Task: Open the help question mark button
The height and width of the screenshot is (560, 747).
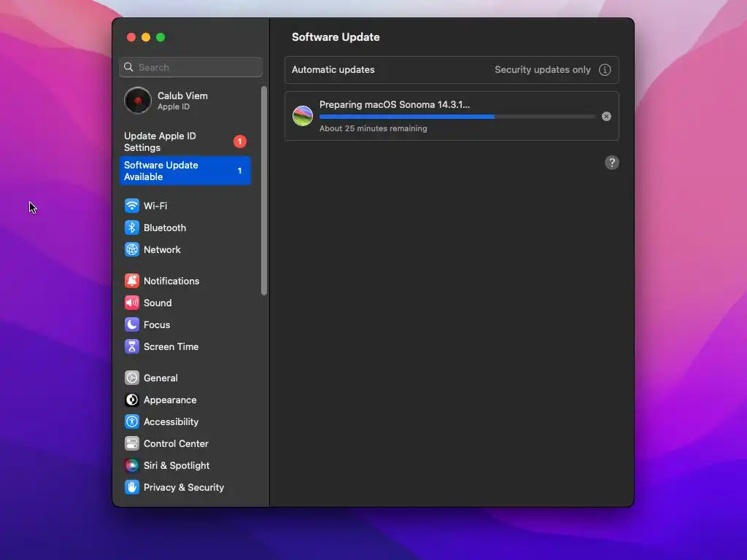Action: coord(612,163)
